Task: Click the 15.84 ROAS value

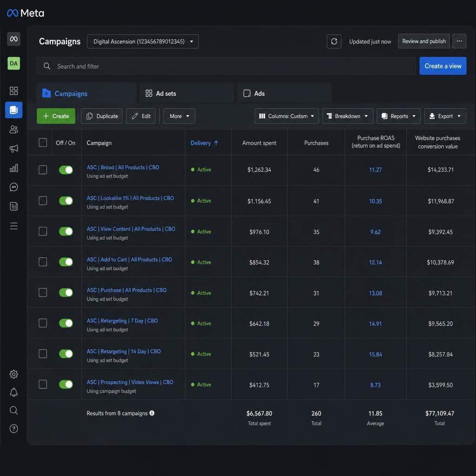Action: pyautogui.click(x=375, y=354)
